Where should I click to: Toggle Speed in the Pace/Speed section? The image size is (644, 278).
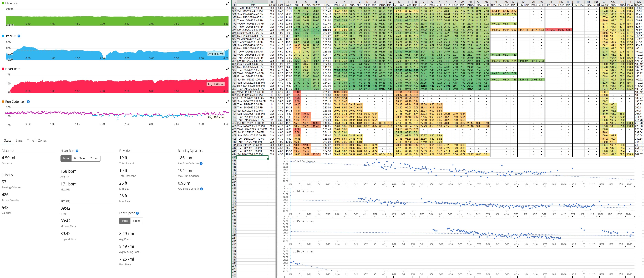tap(136, 221)
